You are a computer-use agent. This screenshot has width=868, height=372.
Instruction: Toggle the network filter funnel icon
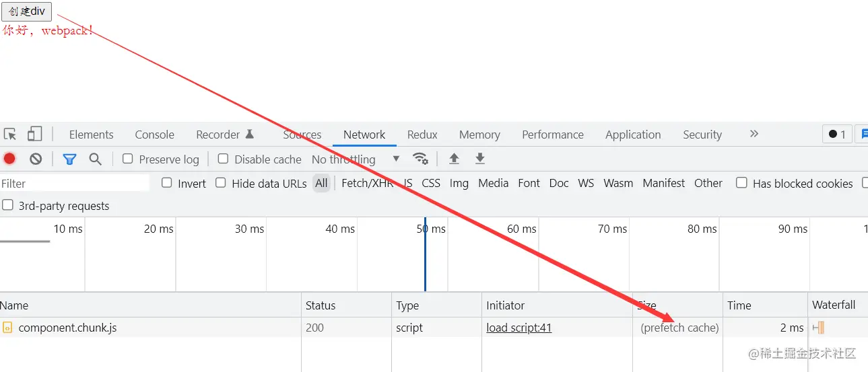[x=69, y=159]
